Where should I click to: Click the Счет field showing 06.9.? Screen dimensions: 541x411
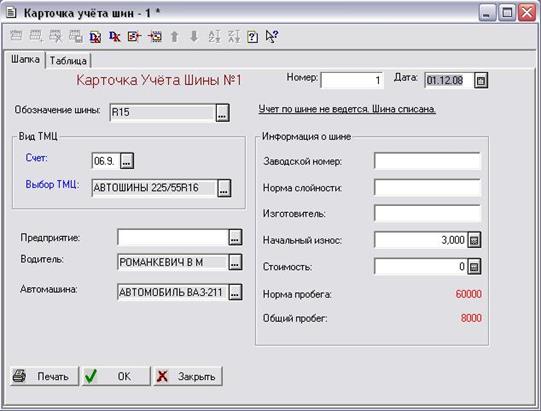(106, 161)
